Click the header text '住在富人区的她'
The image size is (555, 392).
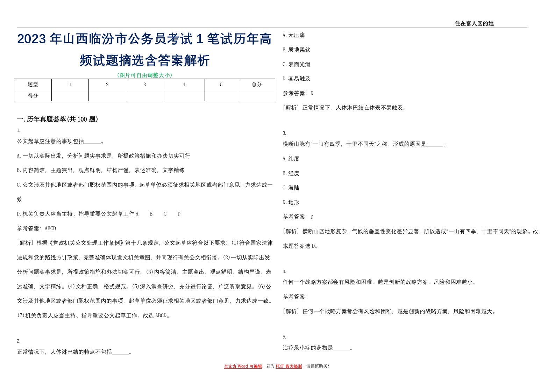click(474, 23)
